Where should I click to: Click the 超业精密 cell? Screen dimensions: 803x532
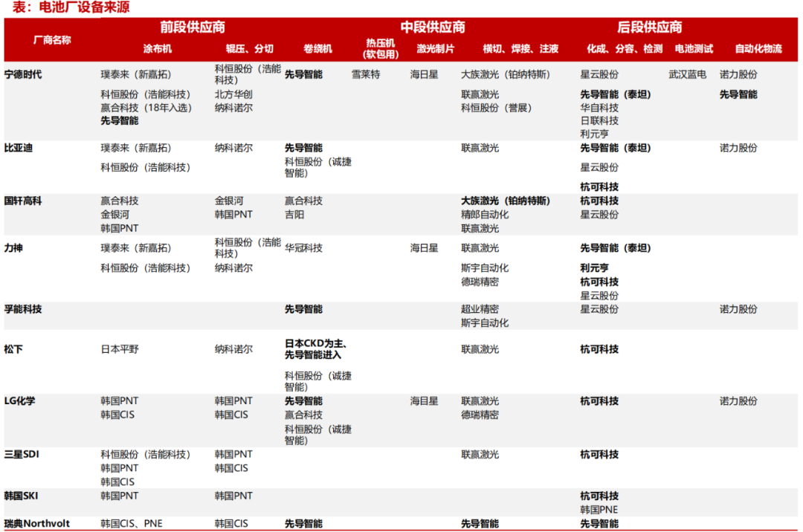point(480,309)
